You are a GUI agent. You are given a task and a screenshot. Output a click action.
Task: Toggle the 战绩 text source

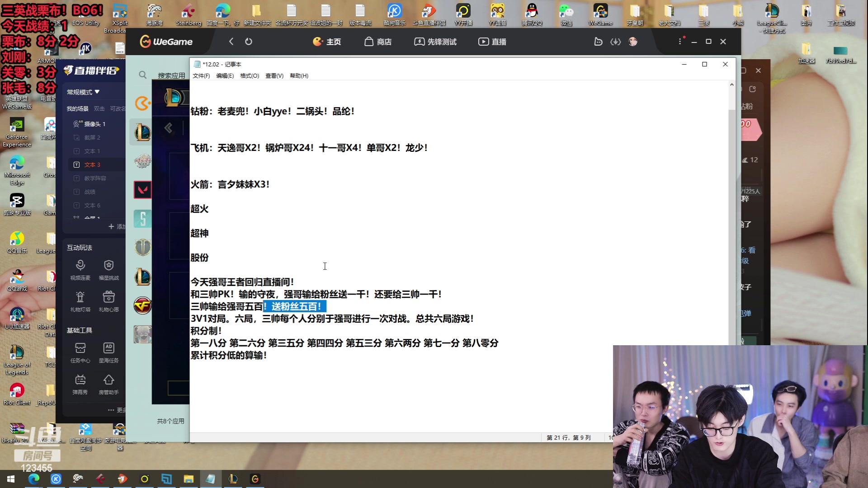click(77, 192)
